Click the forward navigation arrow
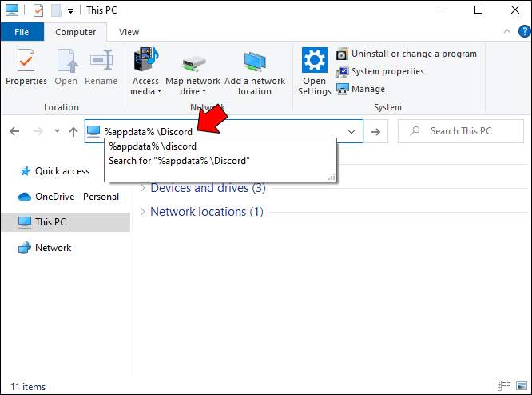Image resolution: width=532 pixels, height=395 pixels. point(38,131)
